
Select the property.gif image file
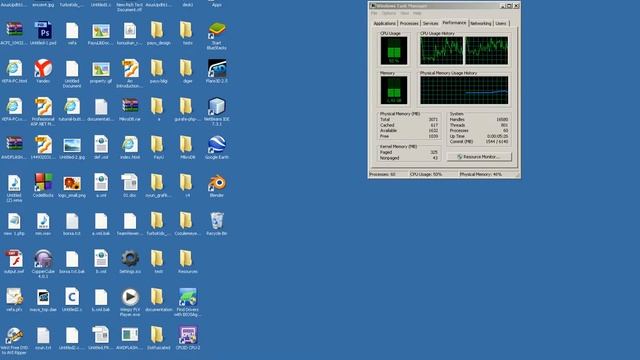(x=101, y=70)
